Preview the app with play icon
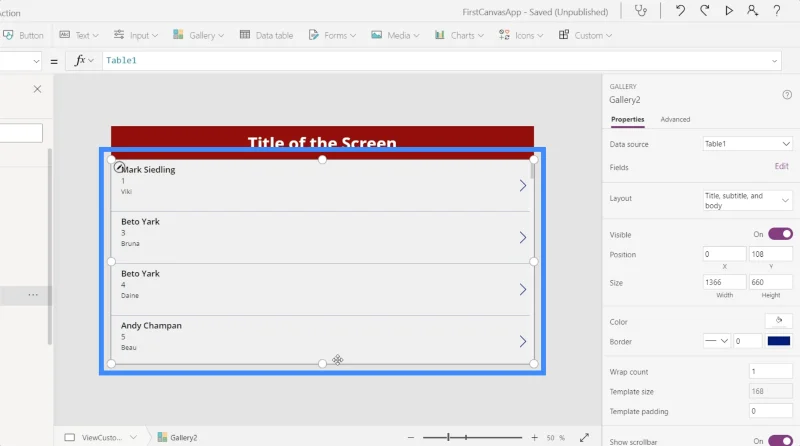Viewport: 800px width, 446px height. (729, 11)
